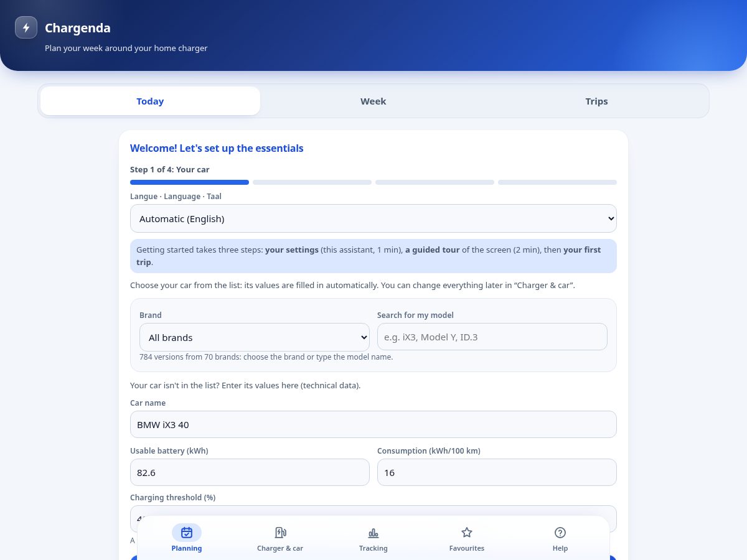This screenshot has width=747, height=560.
Task: Open the Help question mark icon
Action: (560, 533)
